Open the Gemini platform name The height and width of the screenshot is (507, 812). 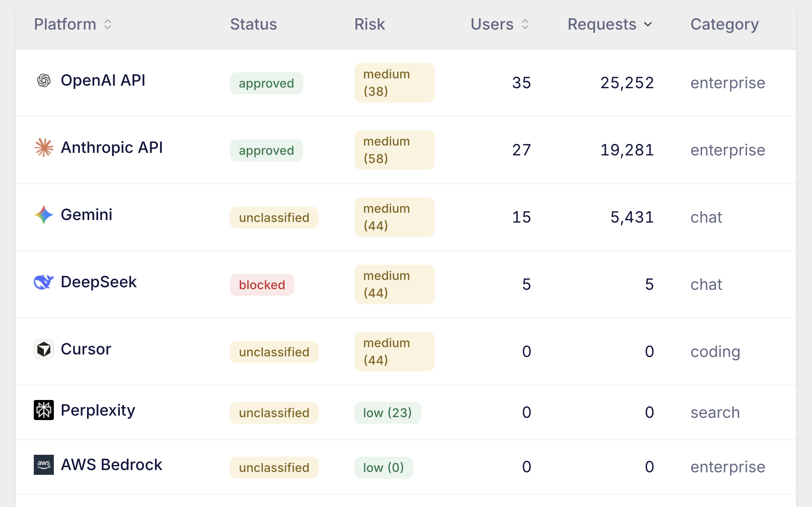pyautogui.click(x=87, y=215)
